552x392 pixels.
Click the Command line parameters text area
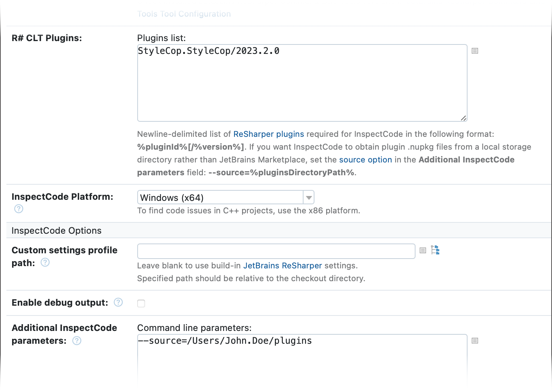302,358
